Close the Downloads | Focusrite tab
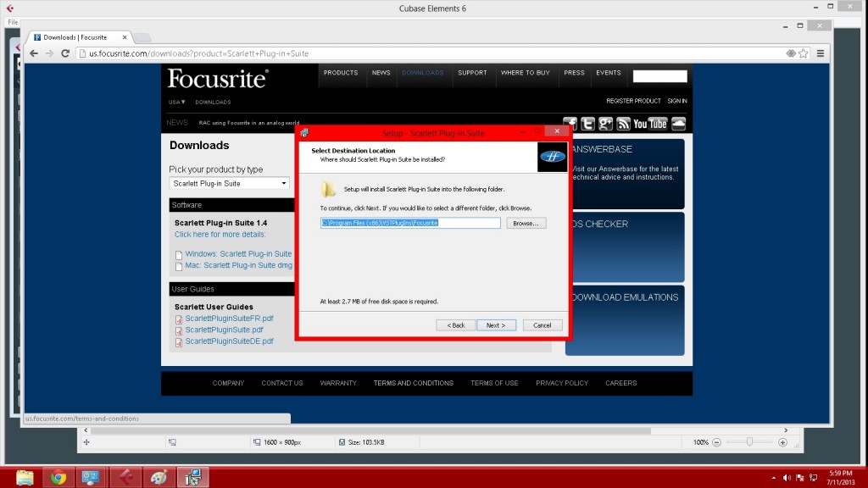Screen dimensions: 868x488 point(125,37)
